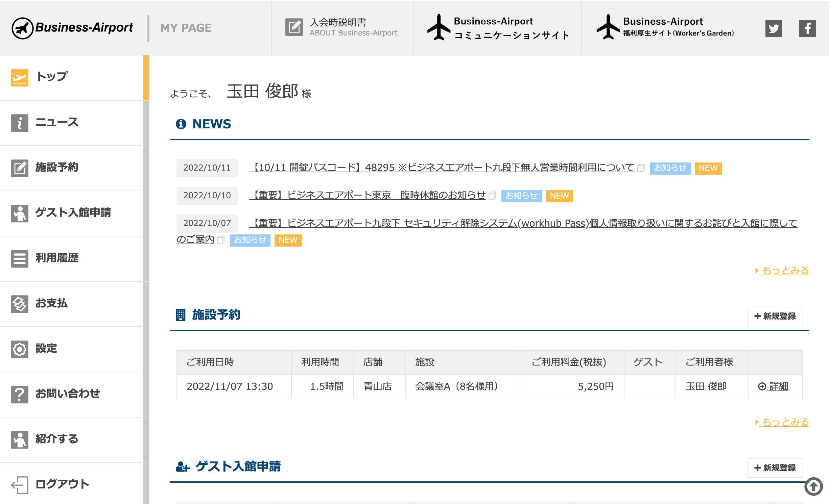Click the Business-Airport logo
The image size is (829, 504).
pos(72,28)
